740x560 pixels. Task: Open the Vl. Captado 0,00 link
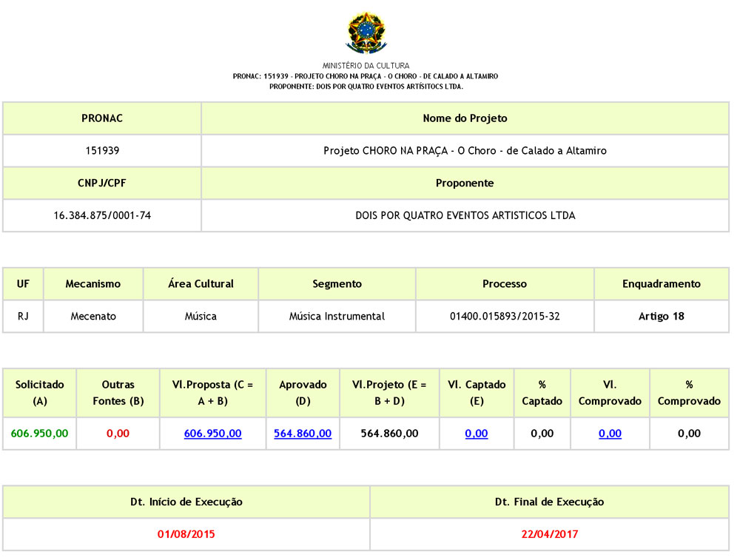476,433
